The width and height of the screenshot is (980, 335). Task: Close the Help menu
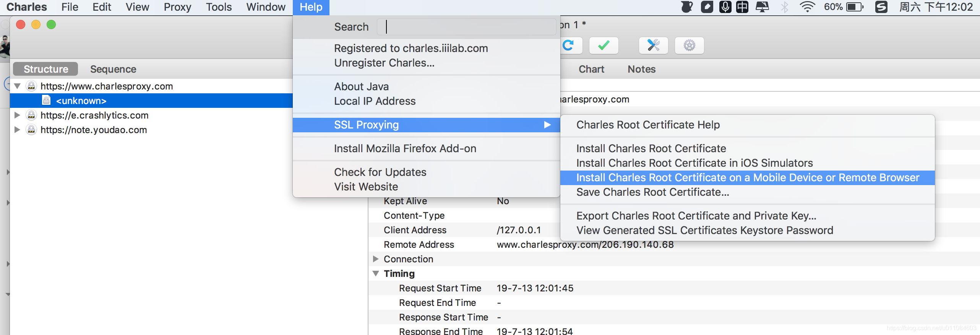pos(311,7)
